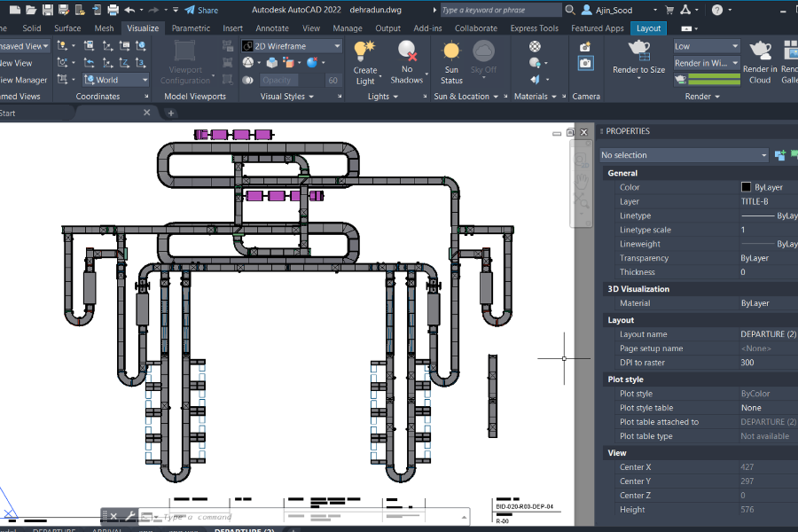
Task: Open the Unsaved View dropdown
Action: (25, 46)
